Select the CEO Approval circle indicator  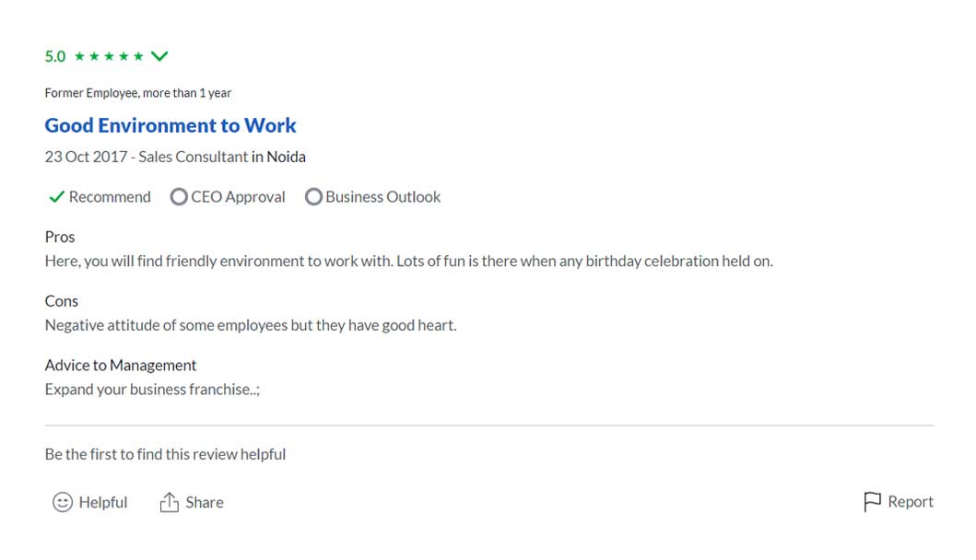[179, 196]
